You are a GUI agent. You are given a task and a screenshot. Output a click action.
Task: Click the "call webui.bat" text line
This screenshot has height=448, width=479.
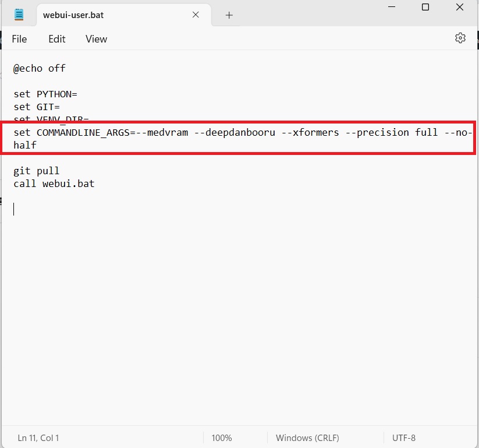(x=54, y=184)
